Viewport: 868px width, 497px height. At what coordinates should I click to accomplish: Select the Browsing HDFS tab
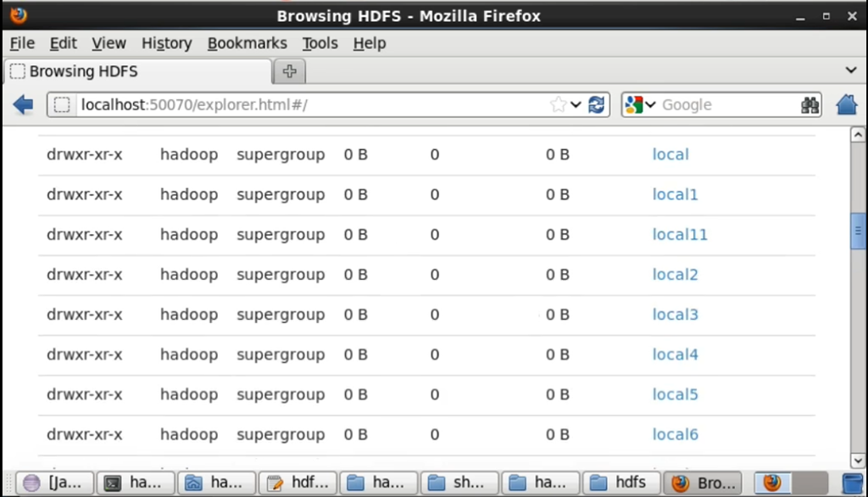click(x=138, y=71)
